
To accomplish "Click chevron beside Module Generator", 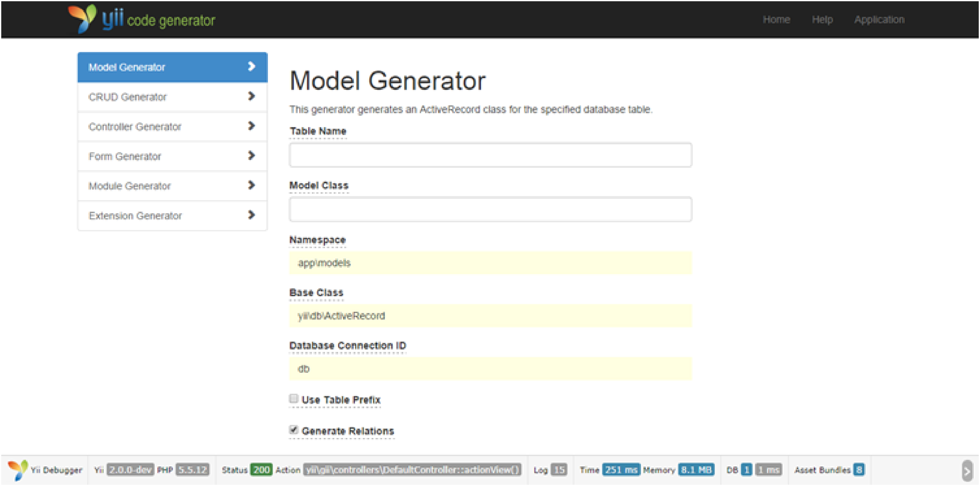I will [x=251, y=185].
